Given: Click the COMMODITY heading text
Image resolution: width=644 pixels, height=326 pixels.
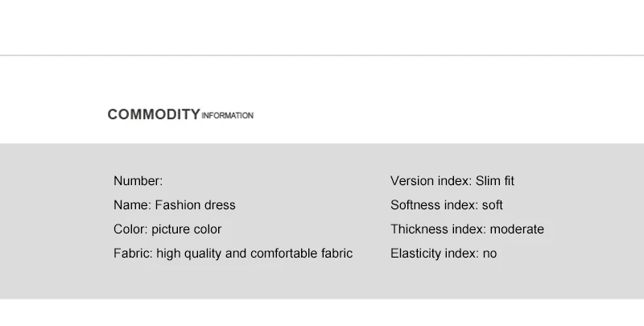Looking at the screenshot, I should tap(154, 114).
